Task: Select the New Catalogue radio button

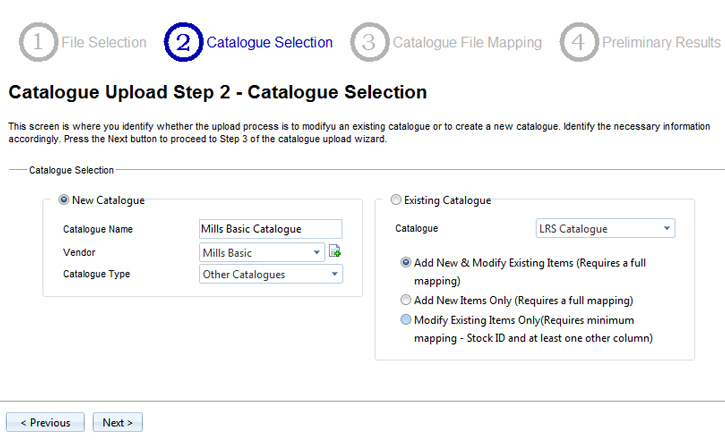Action: (66, 200)
